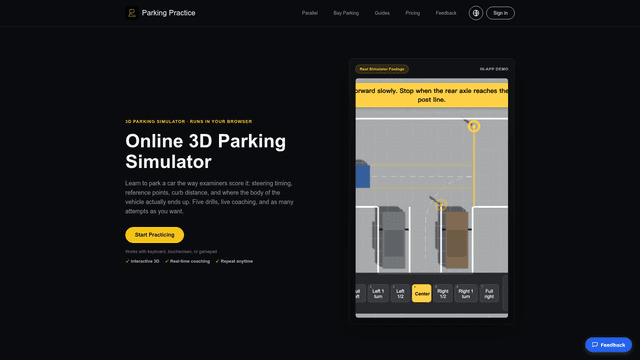Go to Bay Parking page

tap(346, 13)
